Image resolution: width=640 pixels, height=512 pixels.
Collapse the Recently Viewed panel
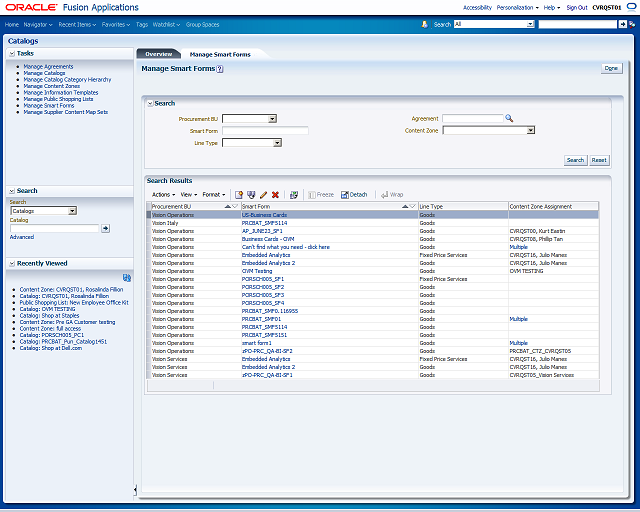[12, 263]
